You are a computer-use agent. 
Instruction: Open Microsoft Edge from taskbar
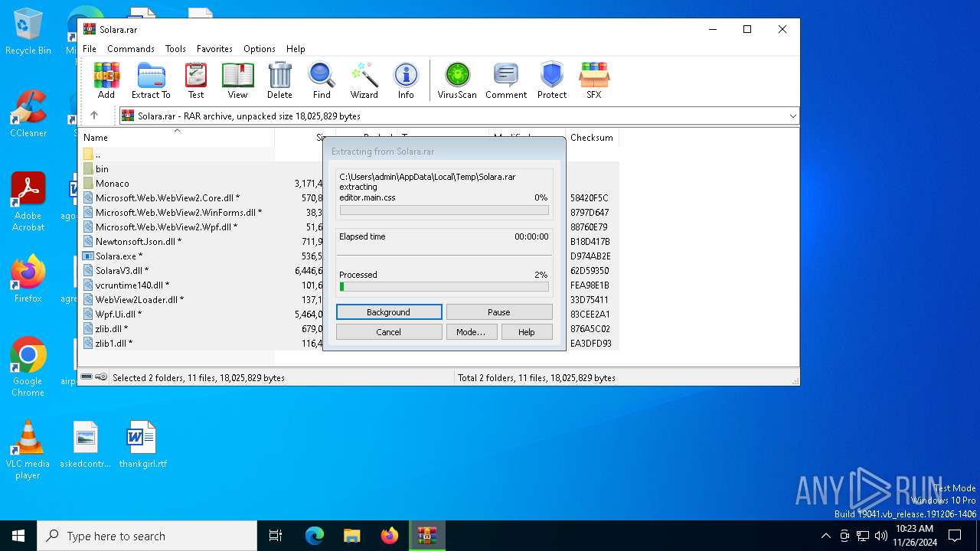click(x=315, y=536)
